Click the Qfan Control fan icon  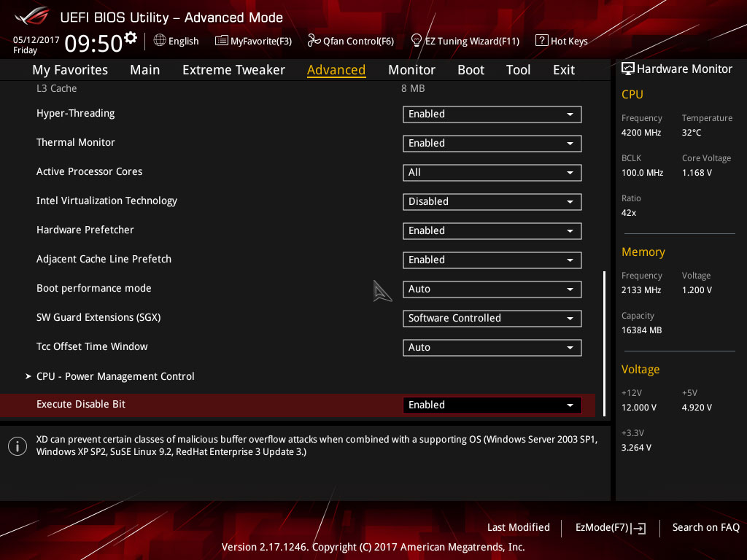coord(314,41)
